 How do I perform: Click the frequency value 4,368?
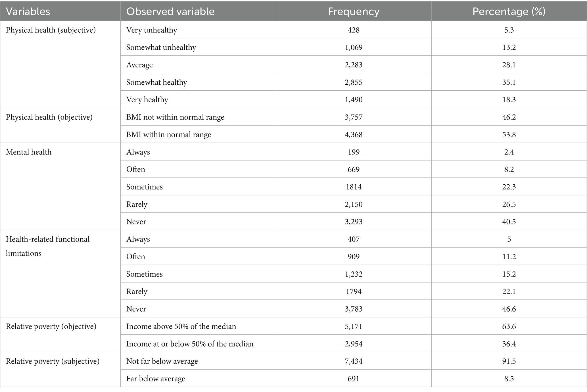354,135
